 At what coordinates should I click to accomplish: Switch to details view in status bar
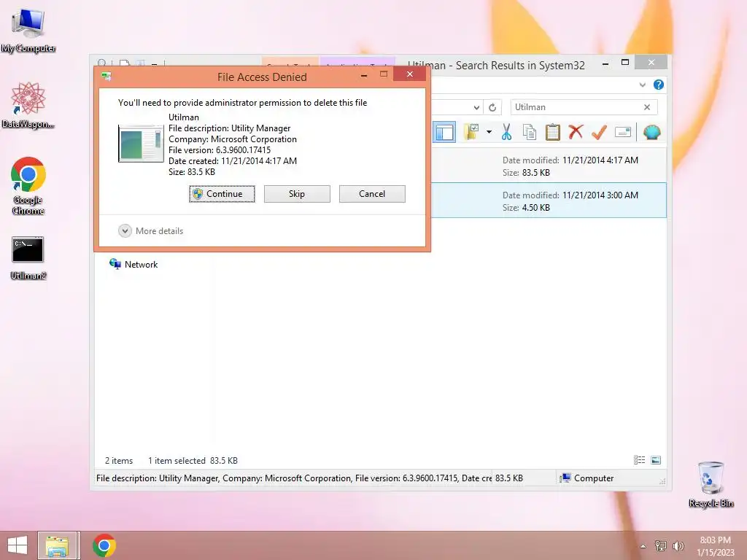pyautogui.click(x=639, y=460)
